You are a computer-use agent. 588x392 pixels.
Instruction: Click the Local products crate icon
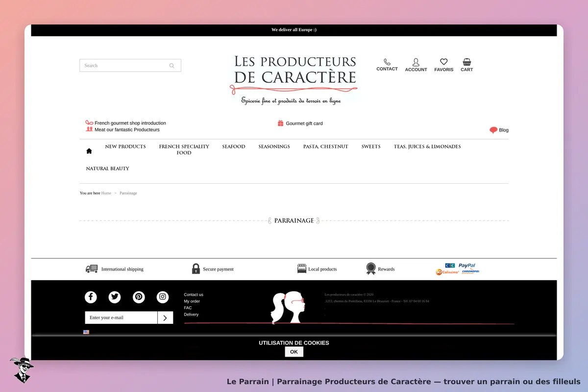302,269
